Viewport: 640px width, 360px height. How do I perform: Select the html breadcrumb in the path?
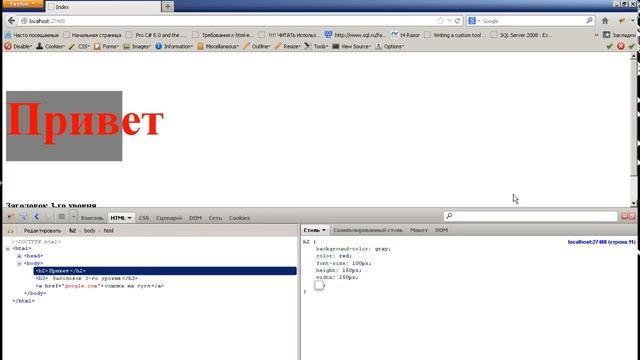[x=108, y=231]
